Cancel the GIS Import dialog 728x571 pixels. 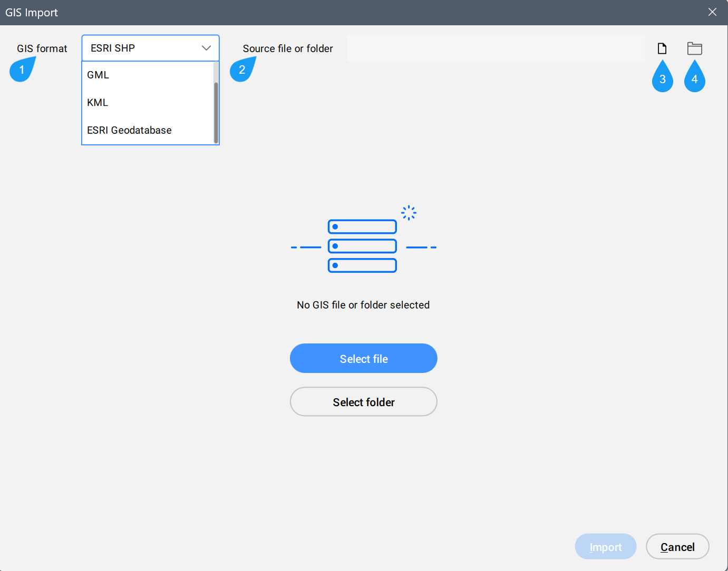[x=677, y=547]
